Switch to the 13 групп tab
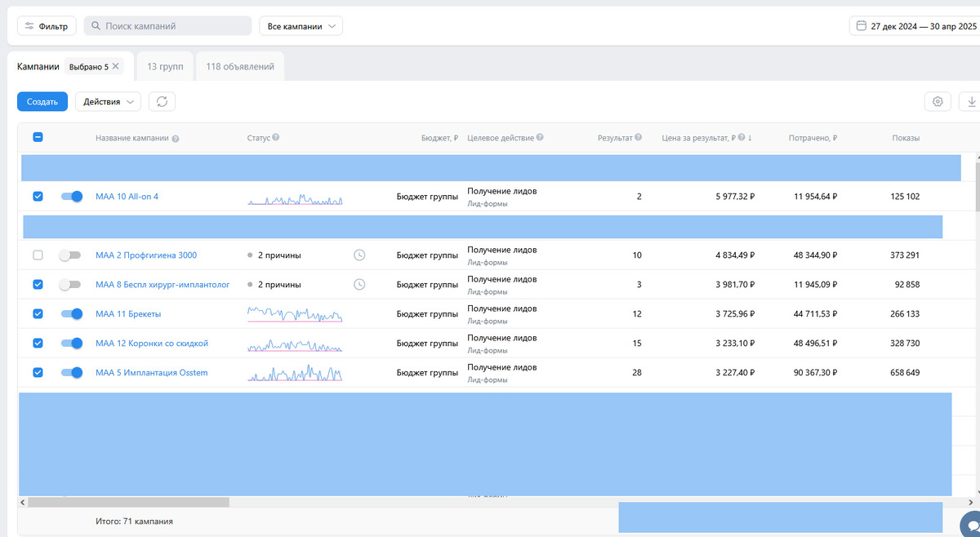This screenshot has width=980, height=537. coord(165,66)
